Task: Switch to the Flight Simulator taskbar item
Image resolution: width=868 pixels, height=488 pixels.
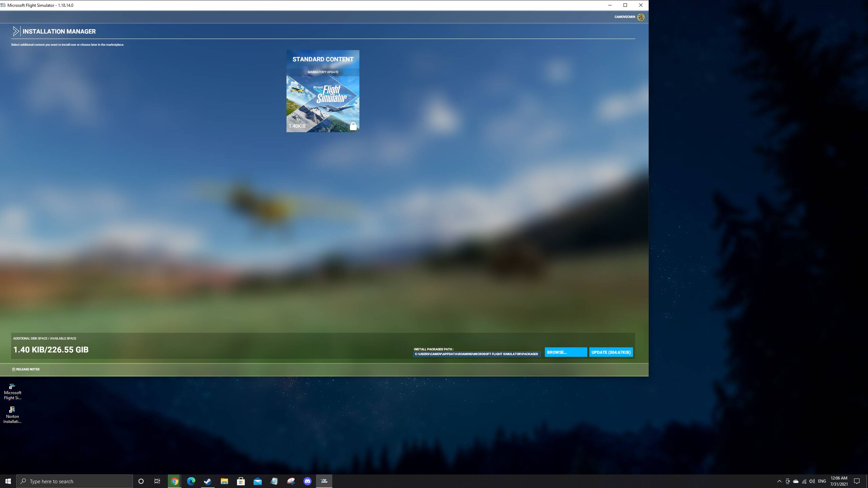Action: click(324, 481)
